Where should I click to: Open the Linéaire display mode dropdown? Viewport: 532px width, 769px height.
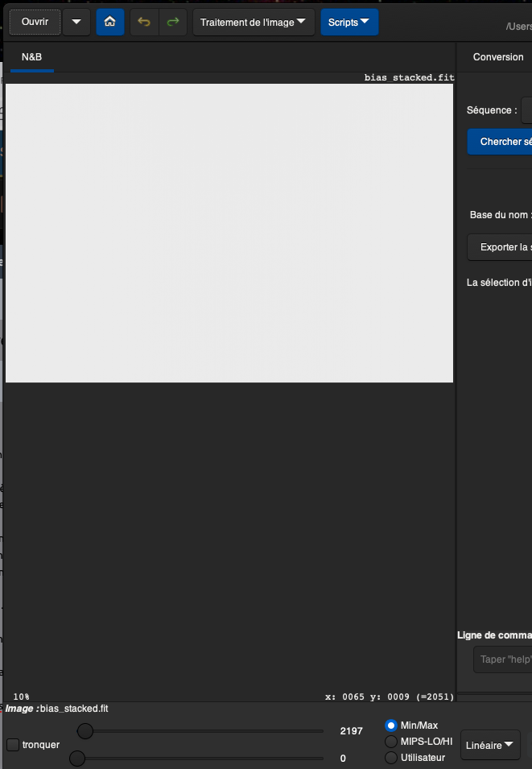coord(490,745)
